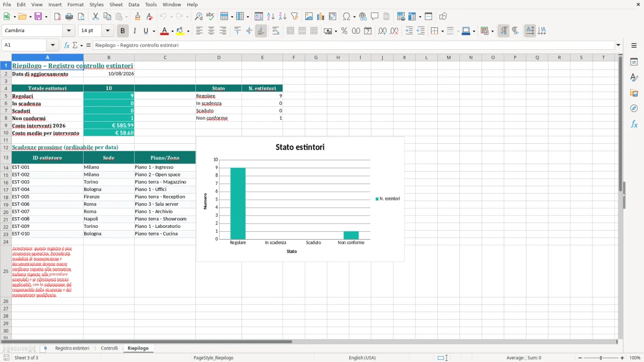The width and height of the screenshot is (644, 362).
Task: Insert Pivot Table icon
Action: tap(333, 17)
